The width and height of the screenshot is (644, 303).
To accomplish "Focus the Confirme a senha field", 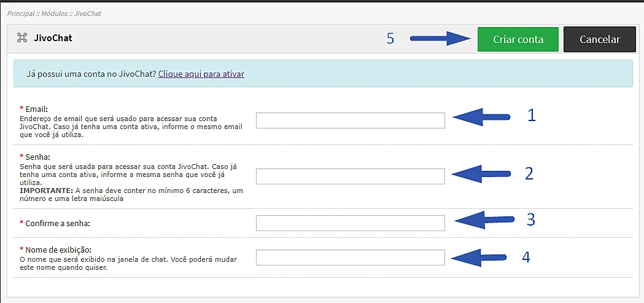I will 351,223.
